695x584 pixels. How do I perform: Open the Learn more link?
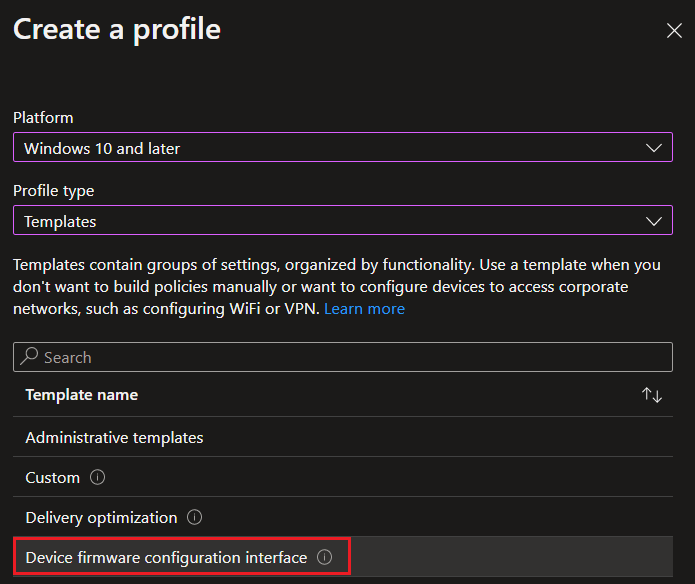[x=364, y=309]
